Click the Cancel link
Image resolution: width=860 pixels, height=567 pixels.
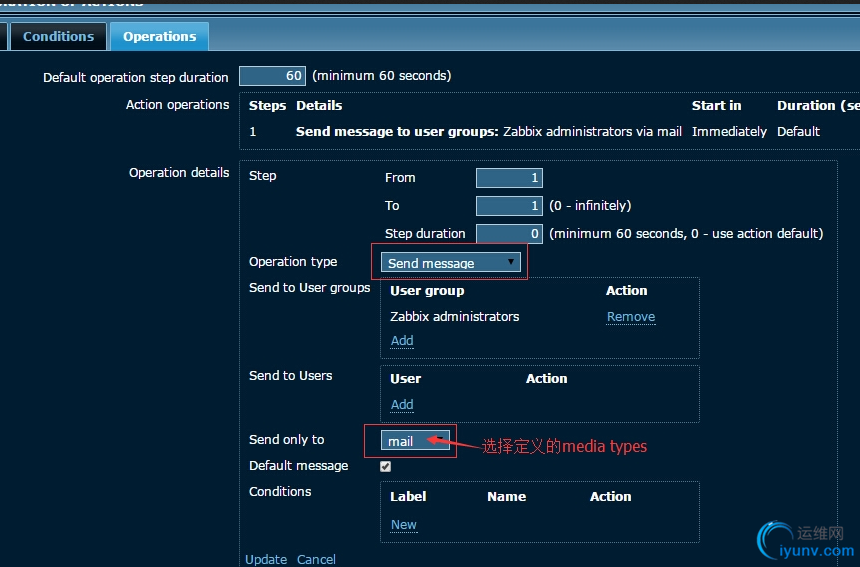coord(316,559)
